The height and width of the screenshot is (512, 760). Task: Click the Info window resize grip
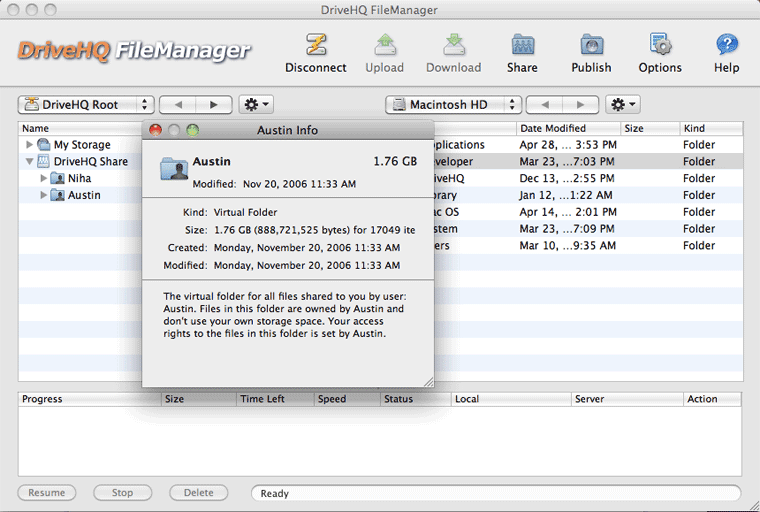(428, 382)
